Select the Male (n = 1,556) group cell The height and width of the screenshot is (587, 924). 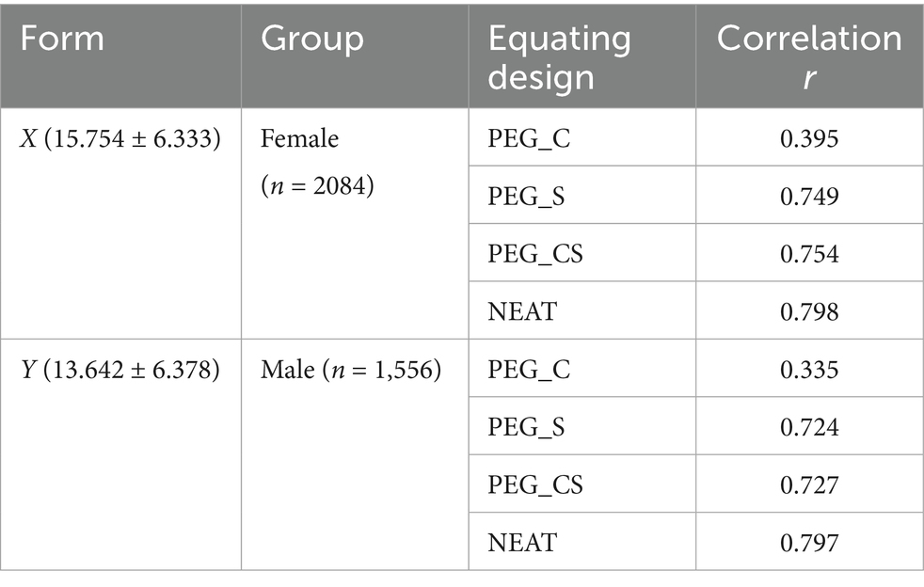click(x=351, y=370)
